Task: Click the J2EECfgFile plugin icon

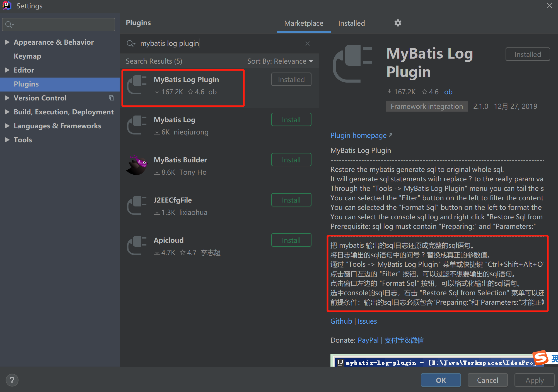Action: 137,205
